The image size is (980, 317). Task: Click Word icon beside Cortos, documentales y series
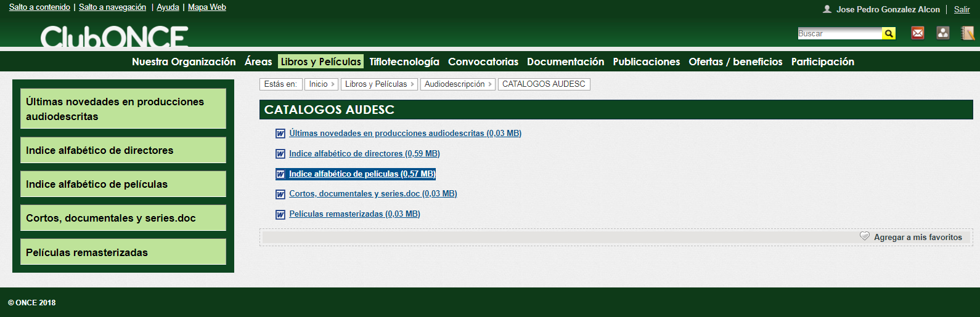(280, 194)
